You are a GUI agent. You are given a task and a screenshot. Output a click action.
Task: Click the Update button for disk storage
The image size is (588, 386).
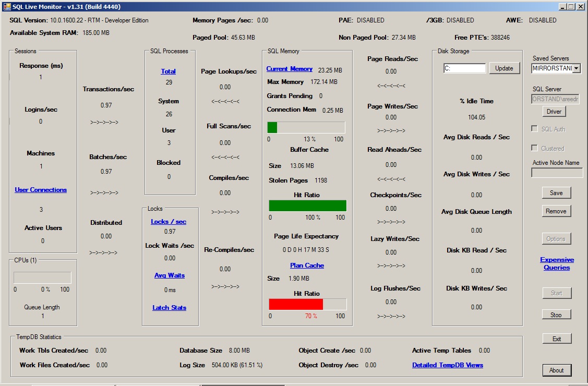(503, 68)
